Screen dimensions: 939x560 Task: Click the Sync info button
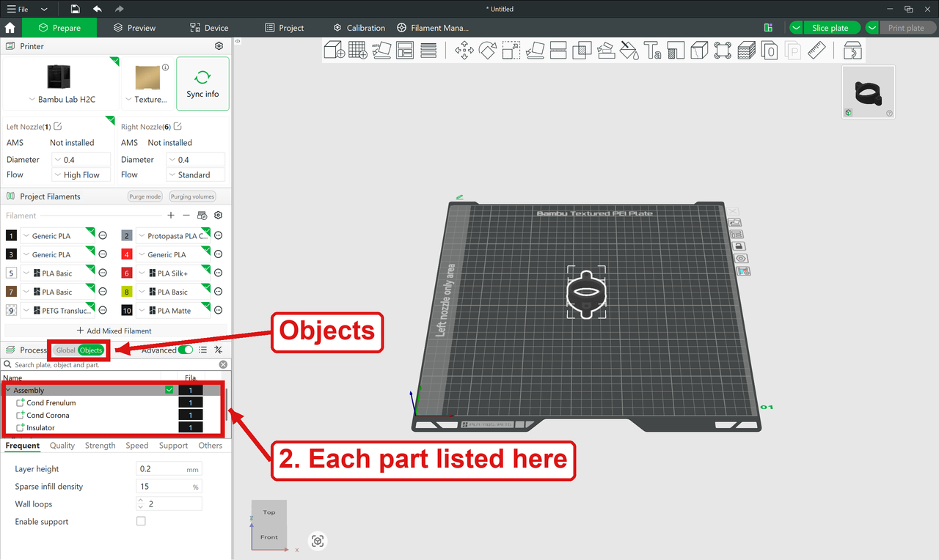click(x=202, y=84)
